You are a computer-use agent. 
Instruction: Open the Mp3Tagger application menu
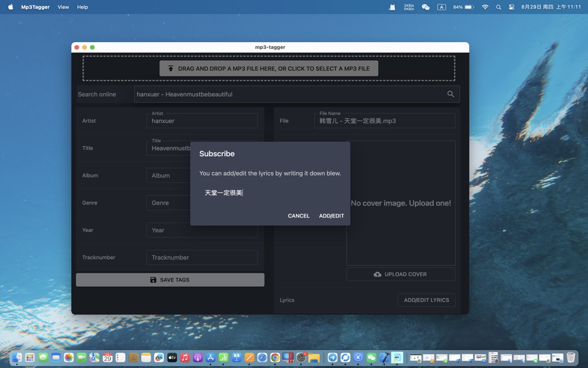click(x=37, y=7)
